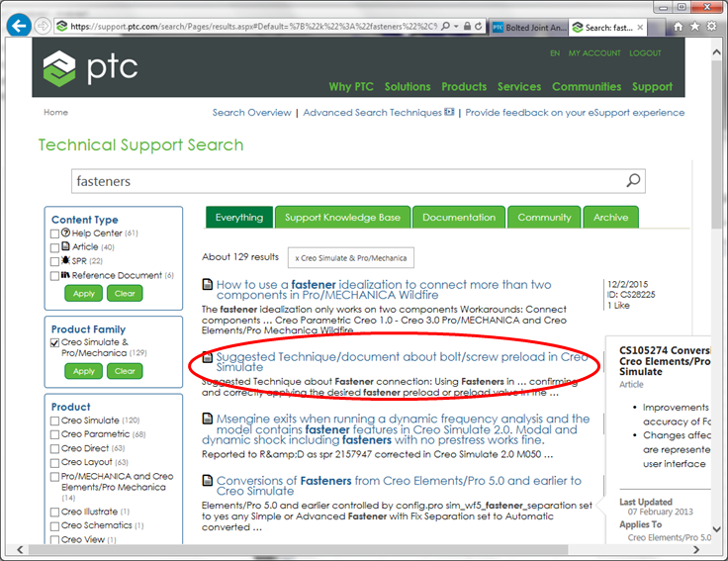This screenshot has width=728, height=561.
Task: Open 'How to use a fastener idealization' result
Action: [384, 289]
